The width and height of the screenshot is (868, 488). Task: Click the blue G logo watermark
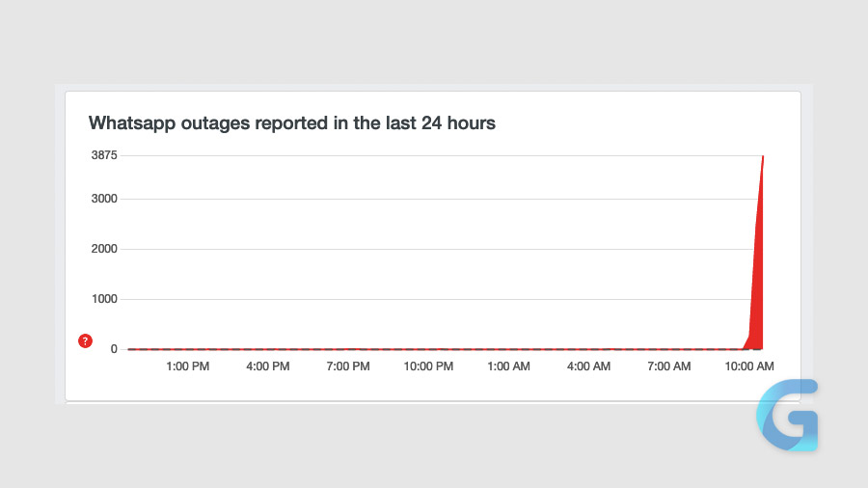click(788, 416)
